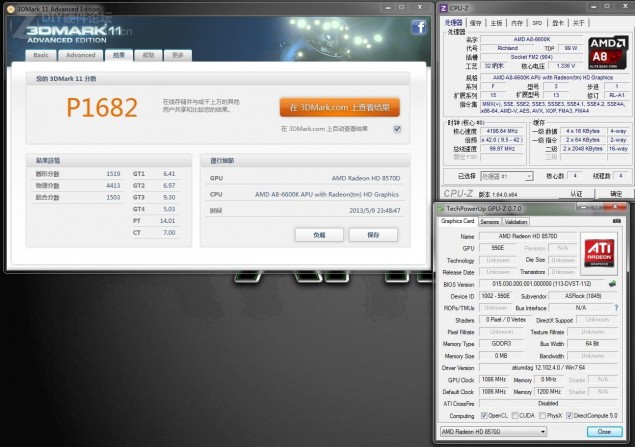Click the OK button in CPU-Z footer
The width and height of the screenshot is (635, 447).
tap(616, 194)
